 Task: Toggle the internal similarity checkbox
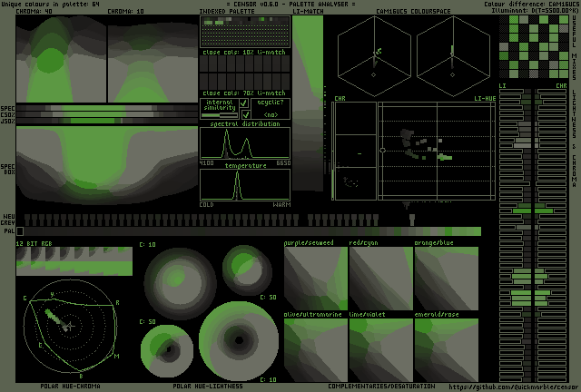(x=243, y=103)
